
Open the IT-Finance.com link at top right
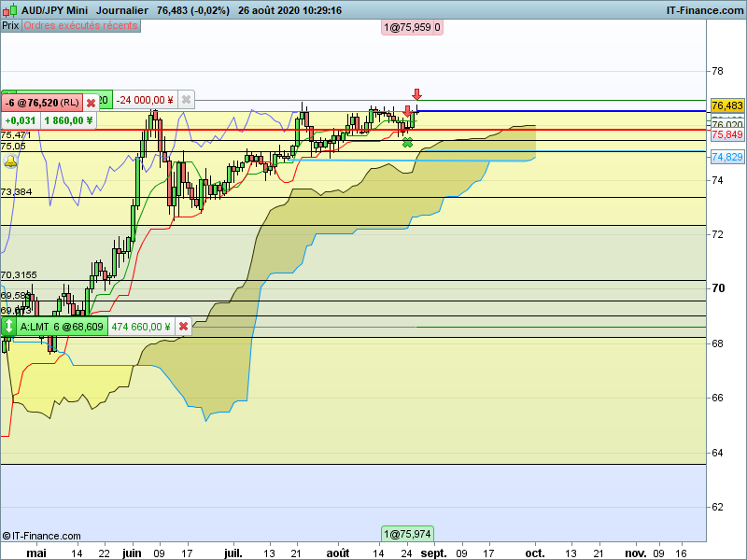point(705,10)
